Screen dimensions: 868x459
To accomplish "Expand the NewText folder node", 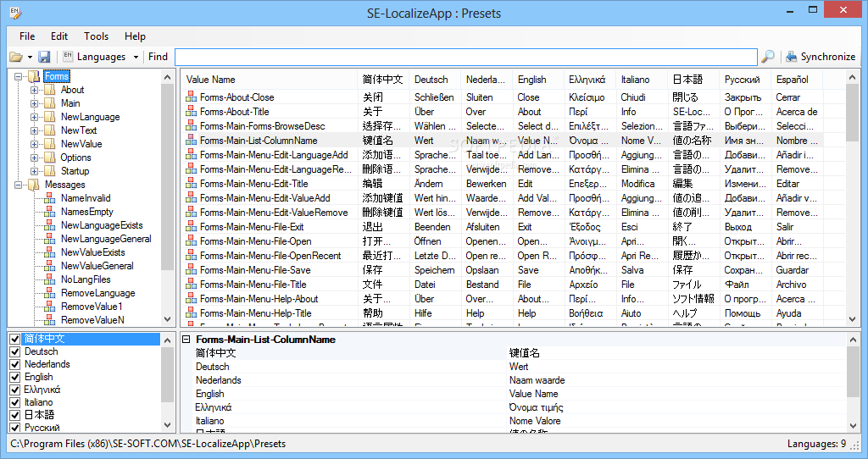I will pyautogui.click(x=34, y=130).
